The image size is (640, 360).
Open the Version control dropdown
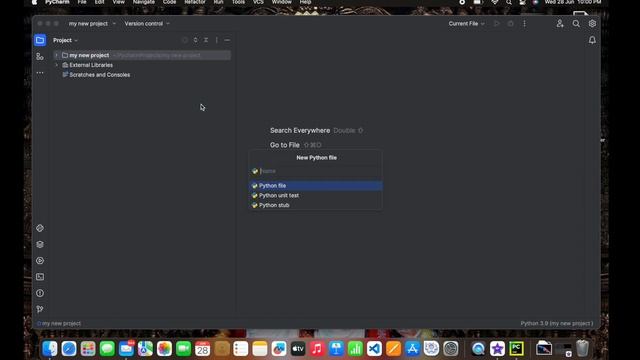tap(147, 24)
